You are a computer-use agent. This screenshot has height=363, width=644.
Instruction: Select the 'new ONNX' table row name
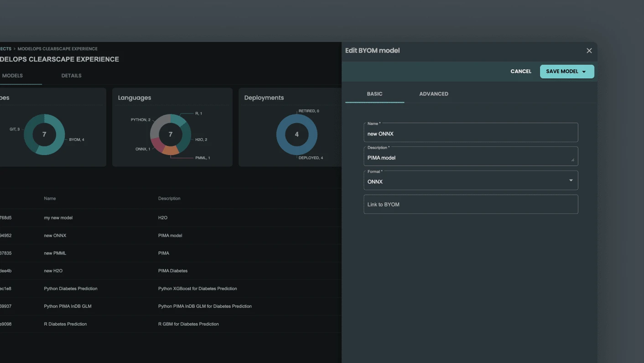[x=55, y=235]
